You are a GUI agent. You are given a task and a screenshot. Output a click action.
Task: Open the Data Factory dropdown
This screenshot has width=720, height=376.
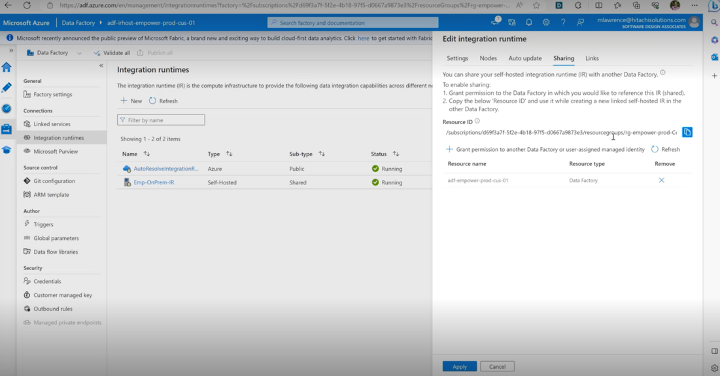pyautogui.click(x=54, y=53)
